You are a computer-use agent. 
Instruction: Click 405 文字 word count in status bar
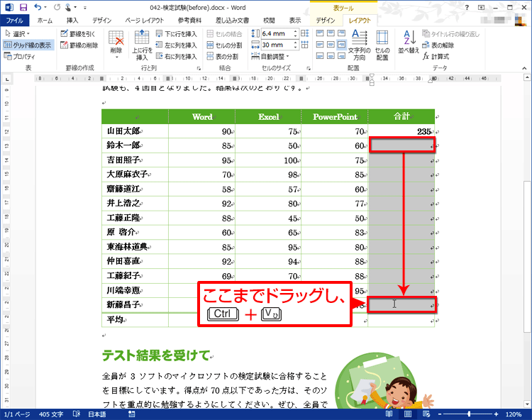(51, 414)
